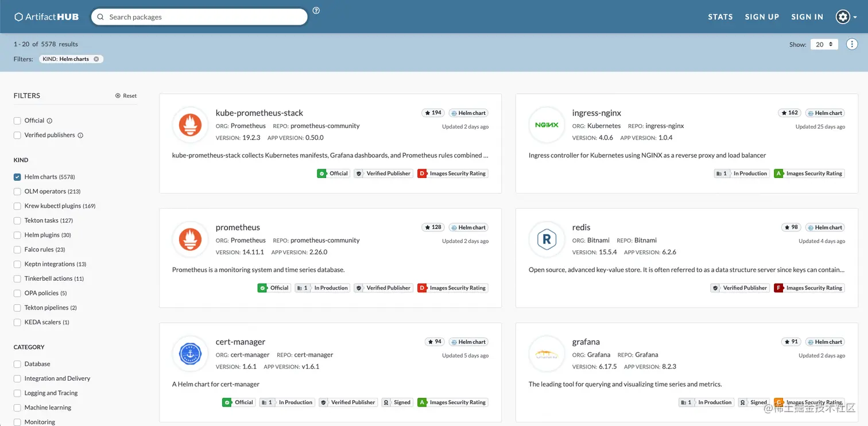Open the Show results-per-page dropdown
The height and width of the screenshot is (426, 868).
[x=824, y=44]
